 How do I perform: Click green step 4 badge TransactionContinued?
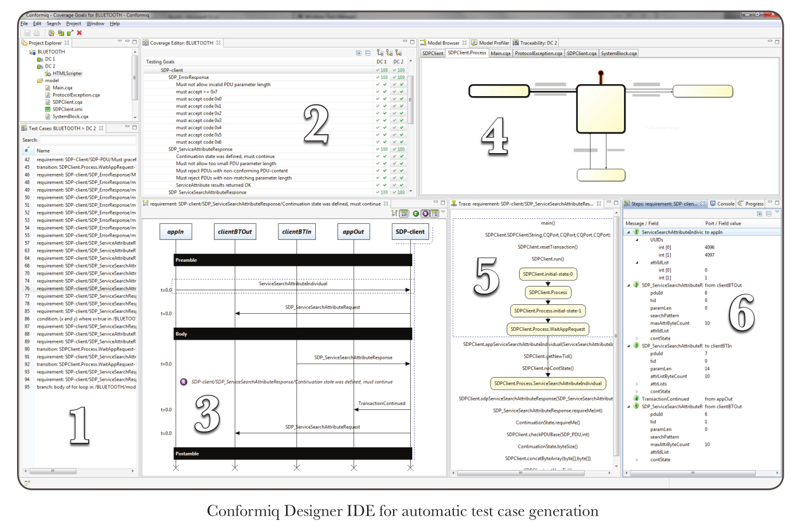tap(636, 399)
